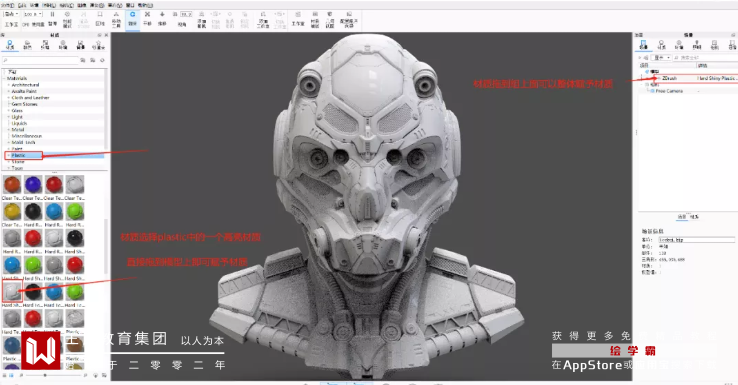Open the Help menu

pos(145,5)
